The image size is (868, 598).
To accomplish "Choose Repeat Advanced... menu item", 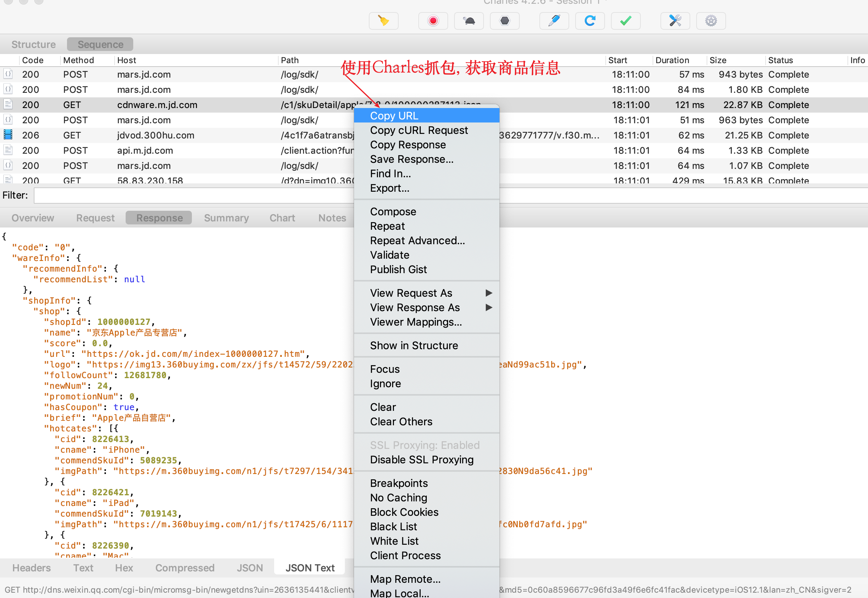I will pos(426,240).
